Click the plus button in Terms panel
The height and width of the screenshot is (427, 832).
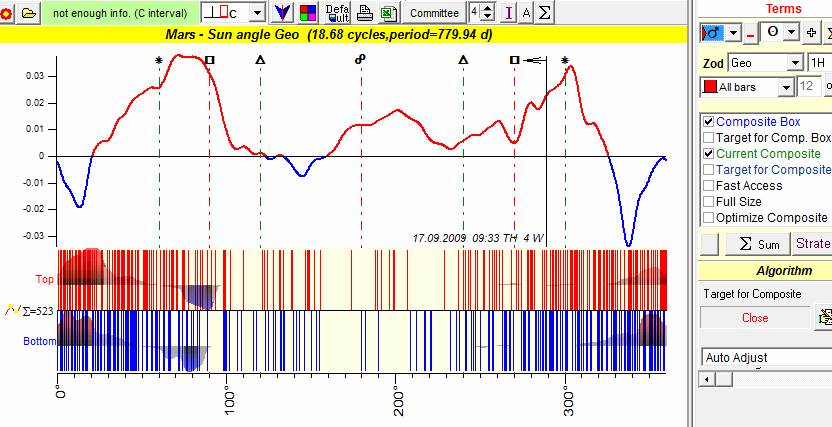coord(811,33)
